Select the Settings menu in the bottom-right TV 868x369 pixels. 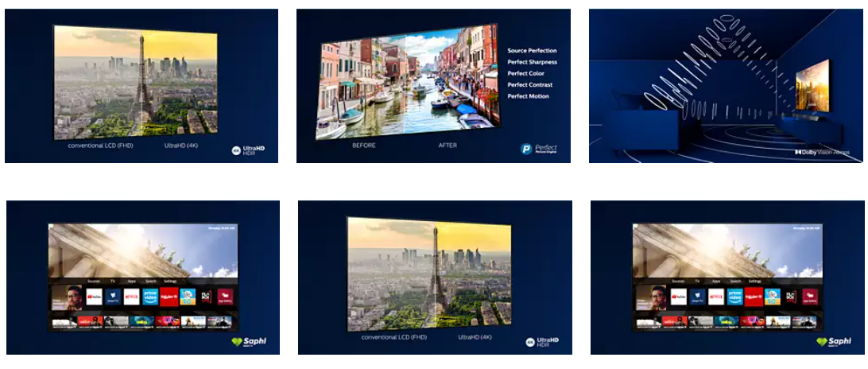(755, 282)
